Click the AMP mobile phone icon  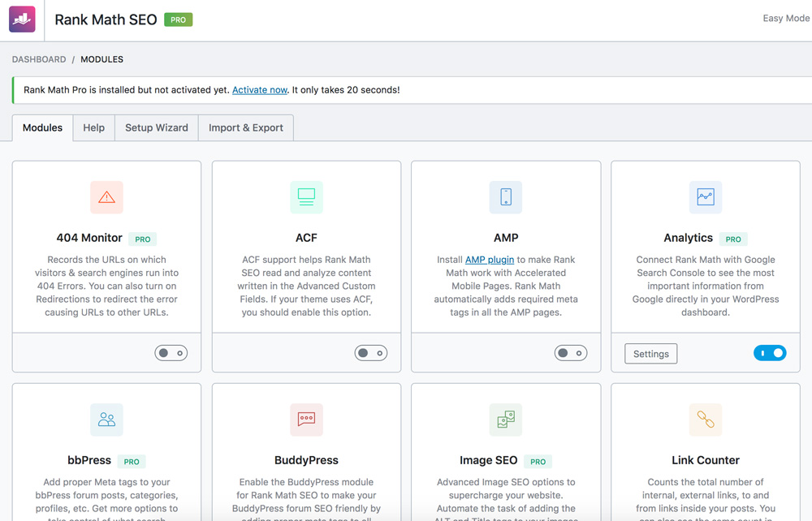click(x=506, y=197)
